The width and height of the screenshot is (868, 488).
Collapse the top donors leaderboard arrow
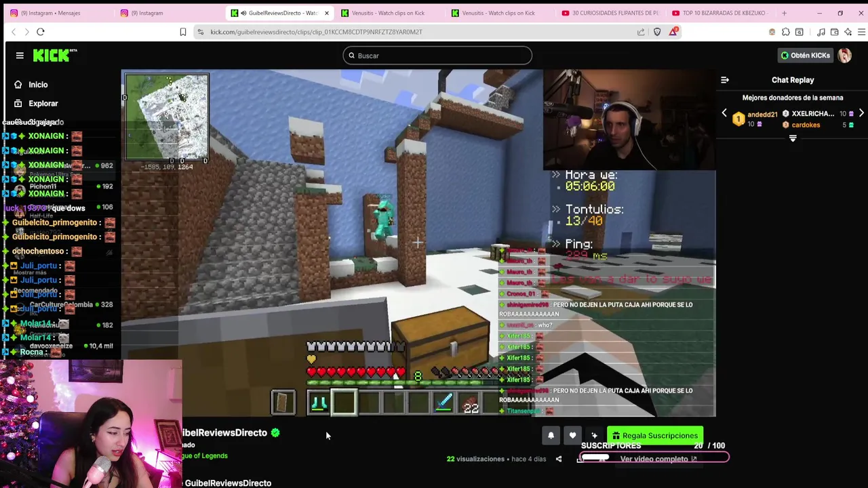click(x=793, y=138)
